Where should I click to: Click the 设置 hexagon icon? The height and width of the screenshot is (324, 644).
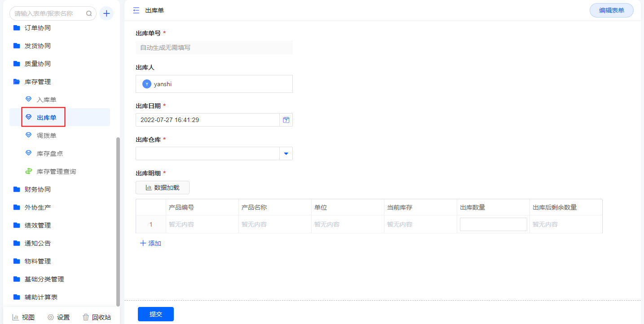click(x=51, y=317)
